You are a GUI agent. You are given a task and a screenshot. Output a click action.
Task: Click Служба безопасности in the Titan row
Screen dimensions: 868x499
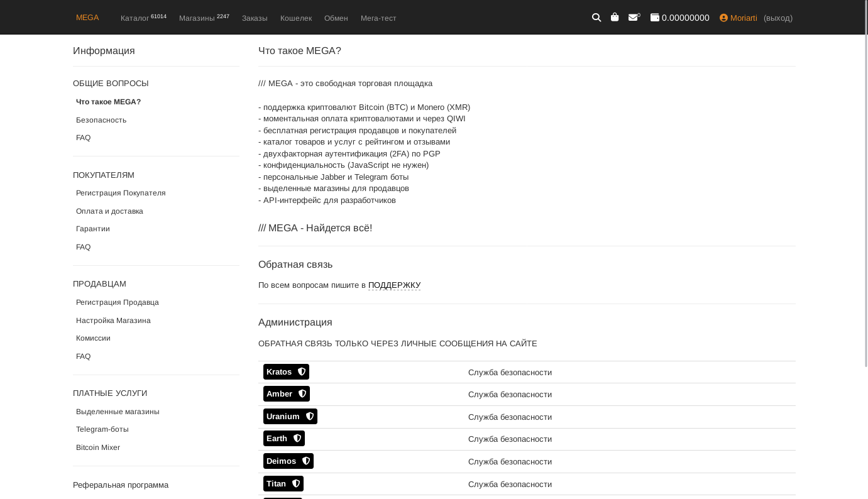(x=510, y=485)
